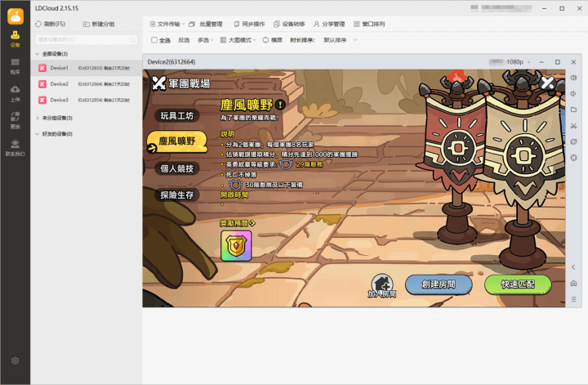
Task: Open the 大图模式 view mode dropdown
Action: 238,40
